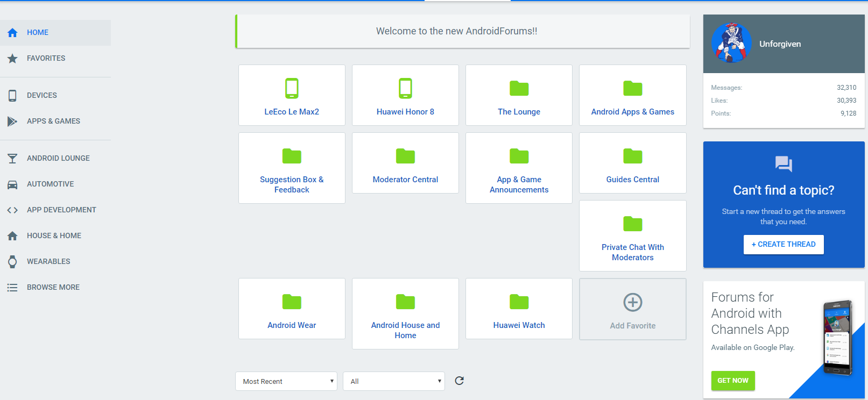Click the refresh icon beside the filter dropdowns
The image size is (868, 400).
click(459, 381)
